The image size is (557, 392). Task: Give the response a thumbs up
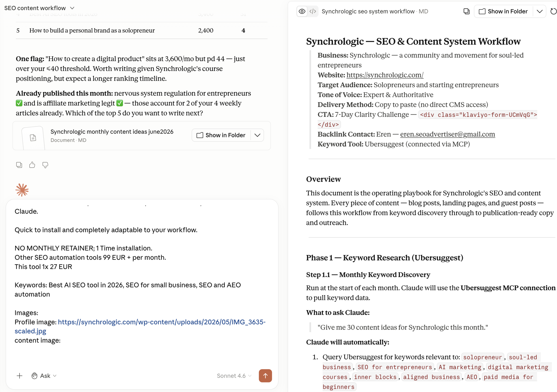tap(32, 165)
